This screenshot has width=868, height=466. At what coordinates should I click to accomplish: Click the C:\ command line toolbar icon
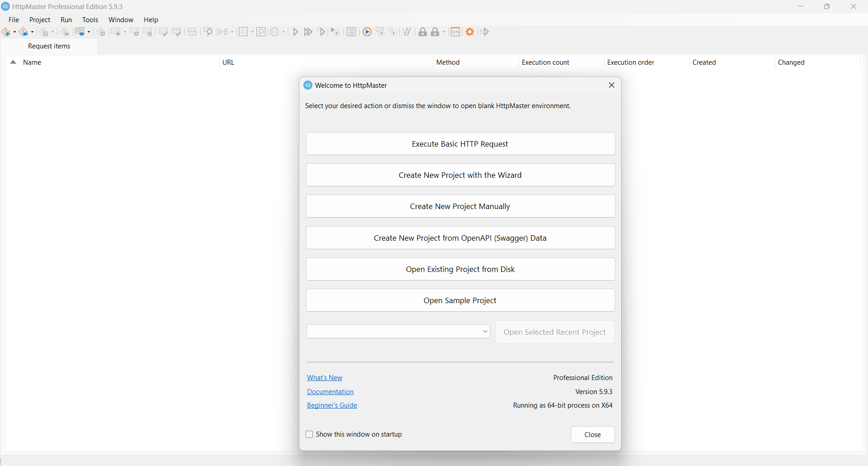pyautogui.click(x=455, y=32)
